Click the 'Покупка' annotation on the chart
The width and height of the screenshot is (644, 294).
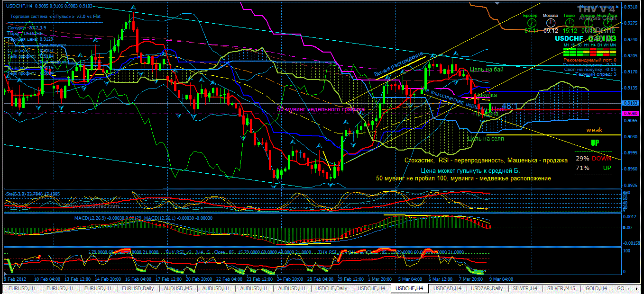(x=486, y=95)
